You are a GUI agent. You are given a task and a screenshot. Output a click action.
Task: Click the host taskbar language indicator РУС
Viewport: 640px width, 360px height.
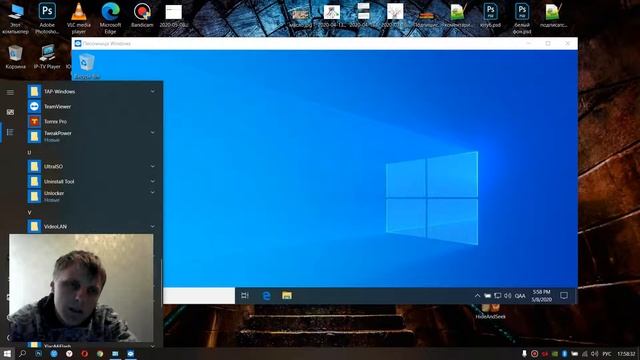(607, 353)
